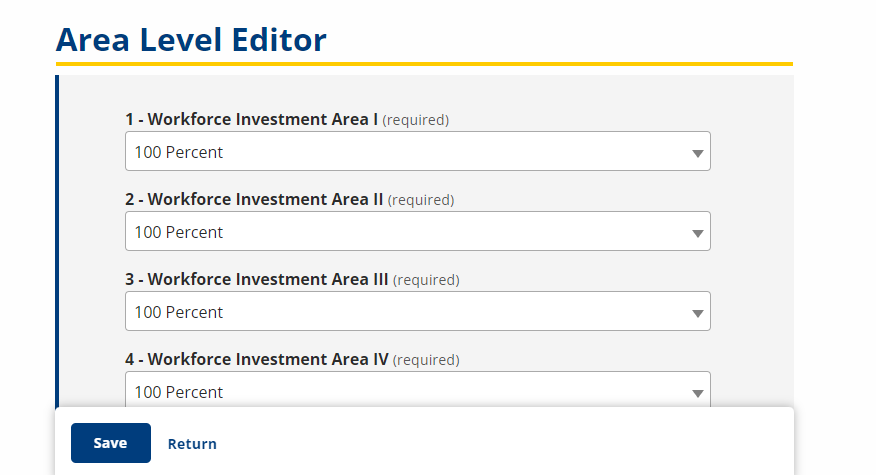Viewport: 876px width, 475px height.
Task: Click "(required)" text beside Area IV label
Action: [x=426, y=360]
